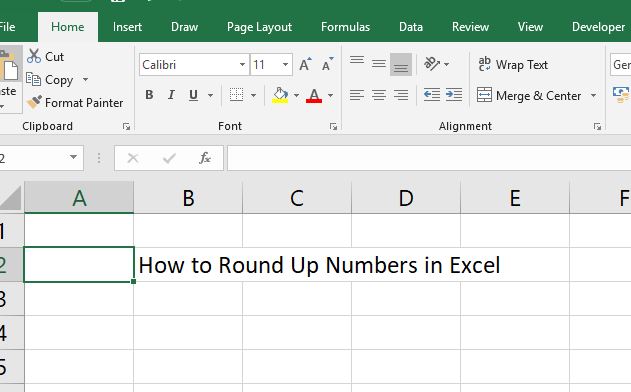Viewport: 631px width, 392px height.
Task: Toggle Bold formatting
Action: 149,95
